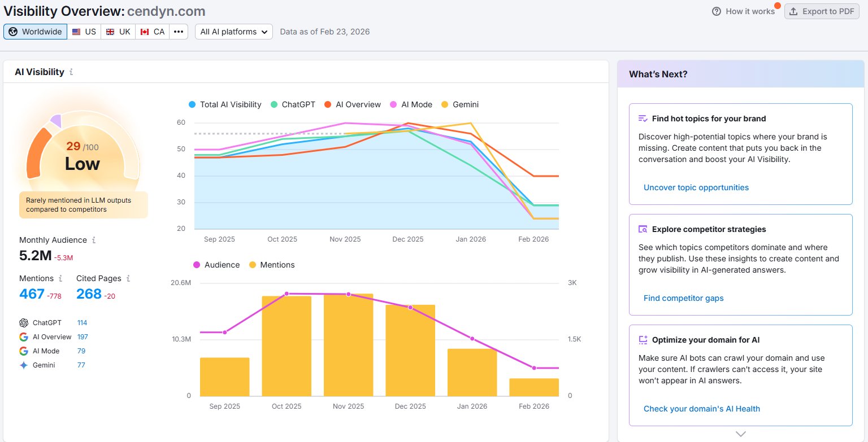Toggle Audience legend series
This screenshot has width=868, height=442.
[216, 265]
